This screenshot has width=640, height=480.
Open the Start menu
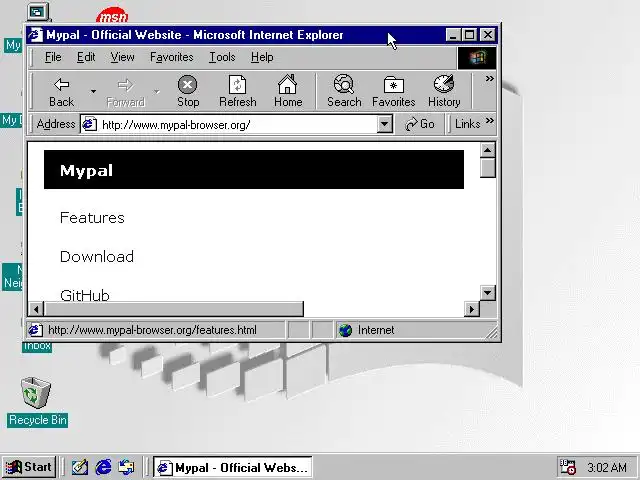[29, 467]
